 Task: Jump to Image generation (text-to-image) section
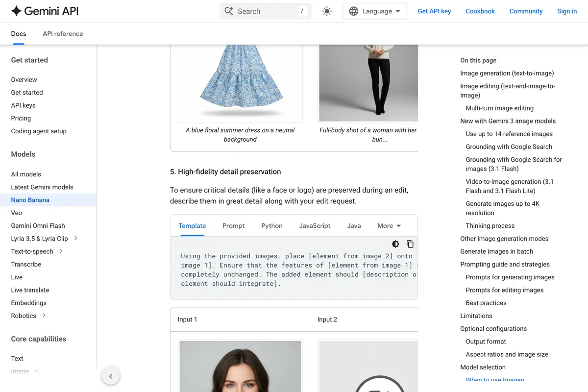coord(507,73)
